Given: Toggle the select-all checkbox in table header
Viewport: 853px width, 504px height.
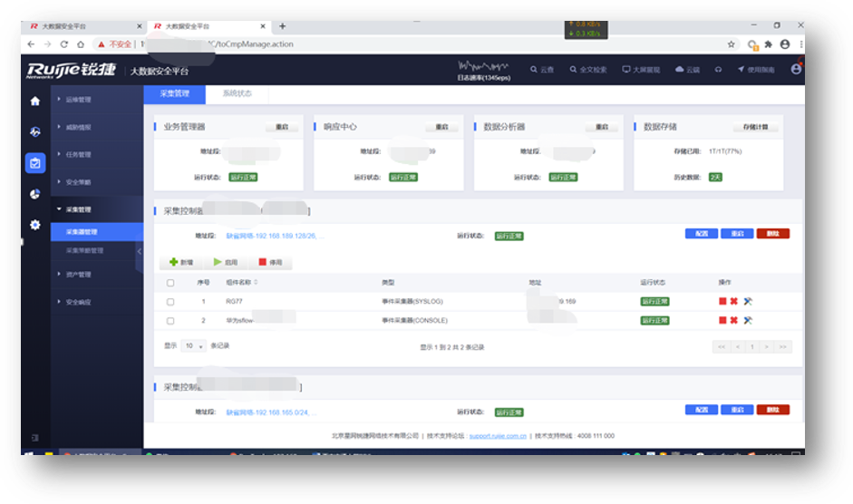Looking at the screenshot, I should tap(170, 282).
